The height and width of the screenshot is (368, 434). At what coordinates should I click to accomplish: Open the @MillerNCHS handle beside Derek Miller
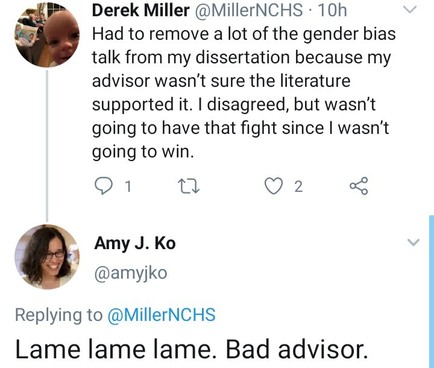tap(247, 10)
